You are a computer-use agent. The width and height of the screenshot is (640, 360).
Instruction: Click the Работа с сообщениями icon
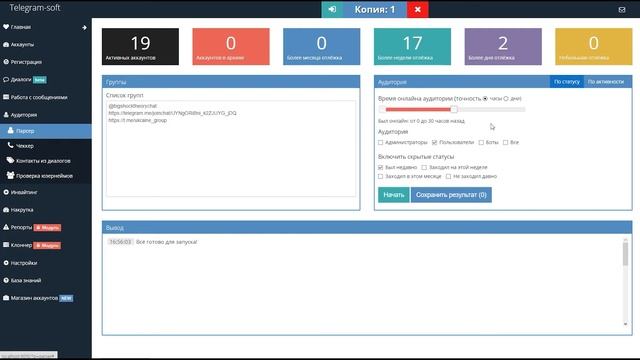(6, 97)
